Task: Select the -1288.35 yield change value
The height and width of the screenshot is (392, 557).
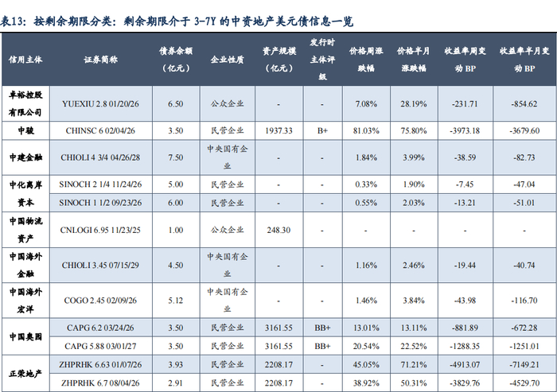Action: (465, 346)
